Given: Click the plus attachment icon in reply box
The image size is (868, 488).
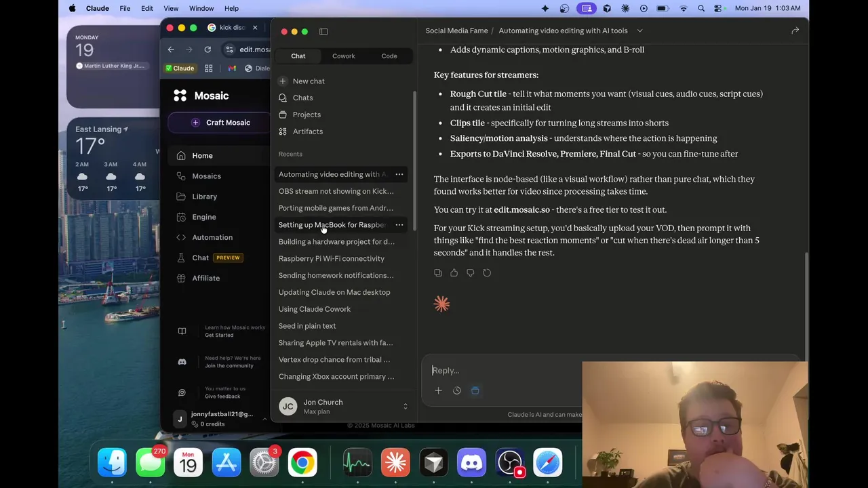Looking at the screenshot, I should tap(438, 390).
